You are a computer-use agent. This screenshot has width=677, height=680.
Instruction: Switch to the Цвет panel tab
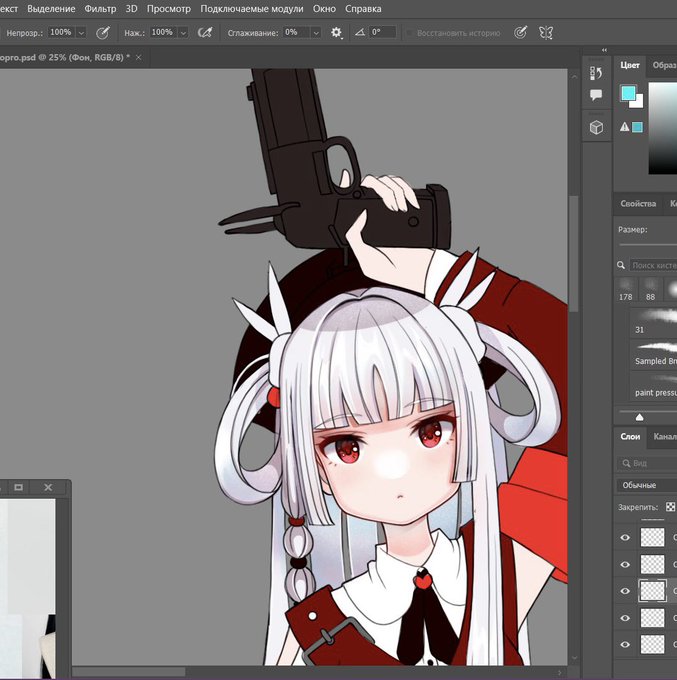click(630, 65)
